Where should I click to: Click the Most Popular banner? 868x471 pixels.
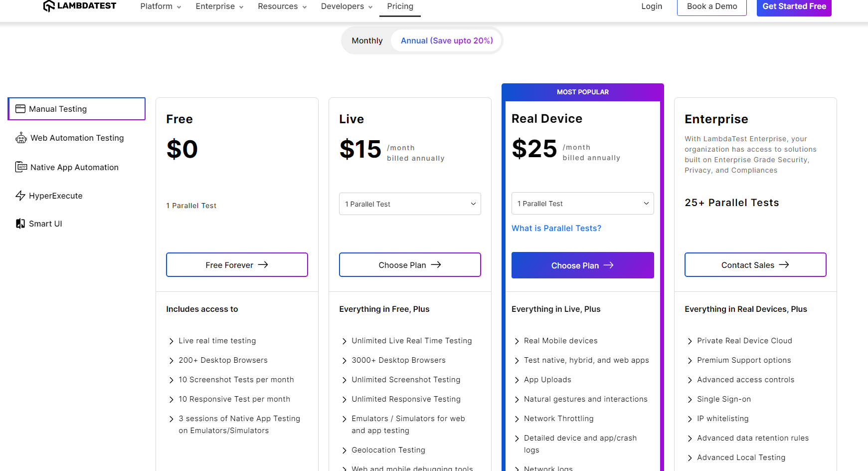pyautogui.click(x=582, y=92)
